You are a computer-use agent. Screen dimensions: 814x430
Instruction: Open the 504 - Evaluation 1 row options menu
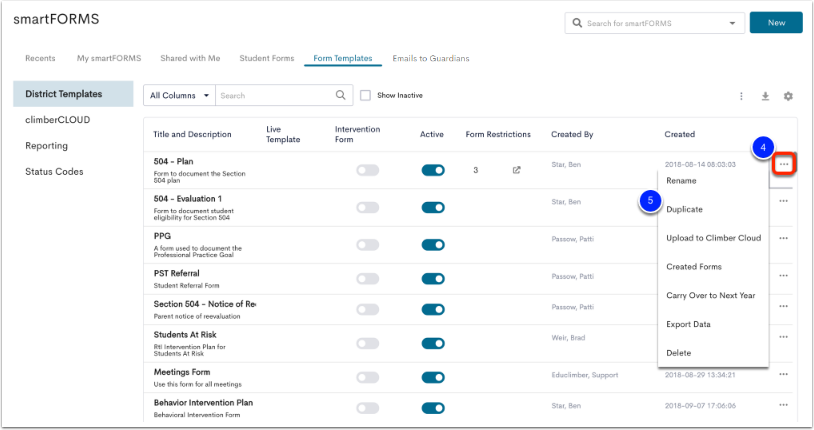click(x=783, y=201)
